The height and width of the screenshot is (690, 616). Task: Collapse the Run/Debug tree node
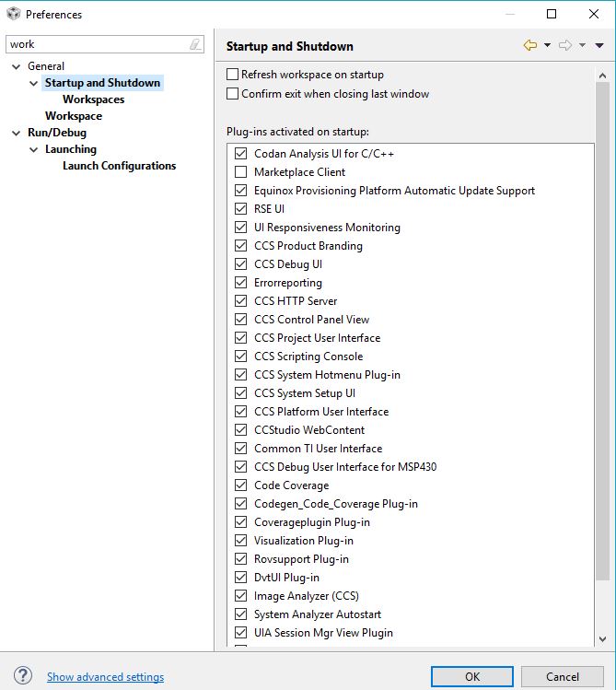click(17, 133)
